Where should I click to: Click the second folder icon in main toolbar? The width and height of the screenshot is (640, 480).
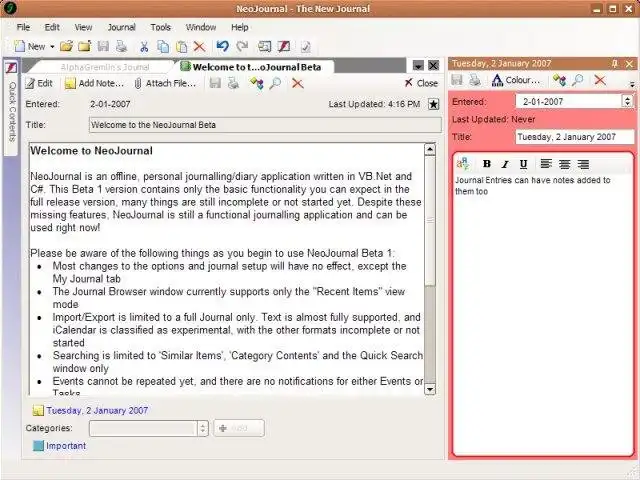(x=84, y=47)
